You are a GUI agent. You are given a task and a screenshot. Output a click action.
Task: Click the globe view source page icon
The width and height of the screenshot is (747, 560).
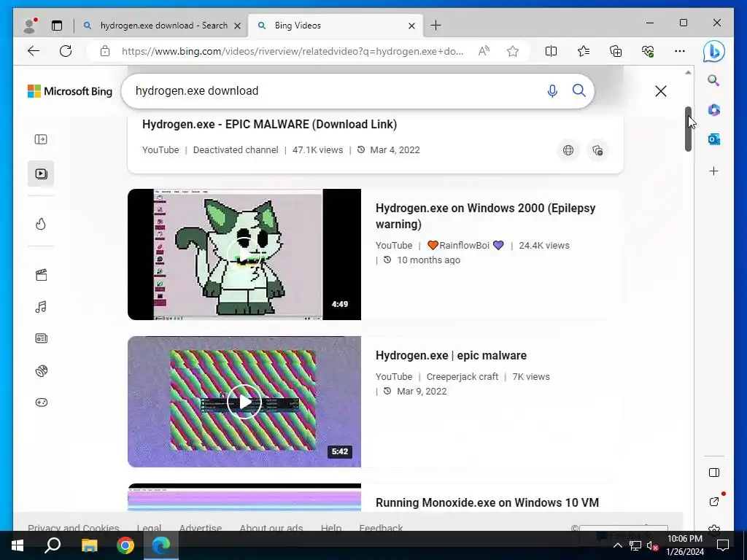pyautogui.click(x=568, y=150)
